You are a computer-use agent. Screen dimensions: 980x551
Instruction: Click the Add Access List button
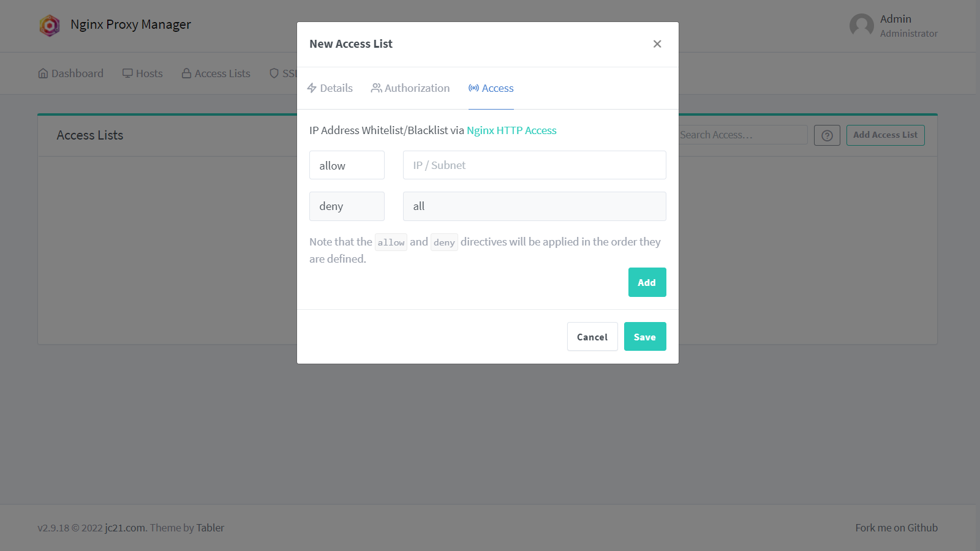coord(885,135)
